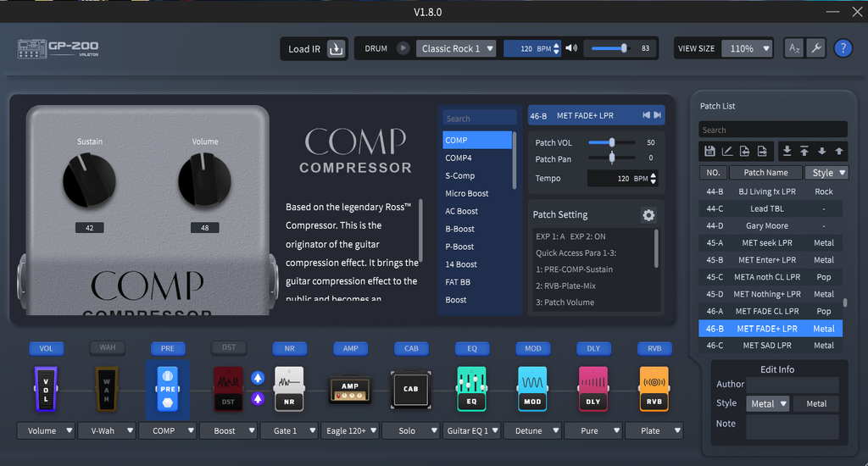The width and height of the screenshot is (868, 466).
Task: Select the NR pedal icon
Action: (289, 389)
